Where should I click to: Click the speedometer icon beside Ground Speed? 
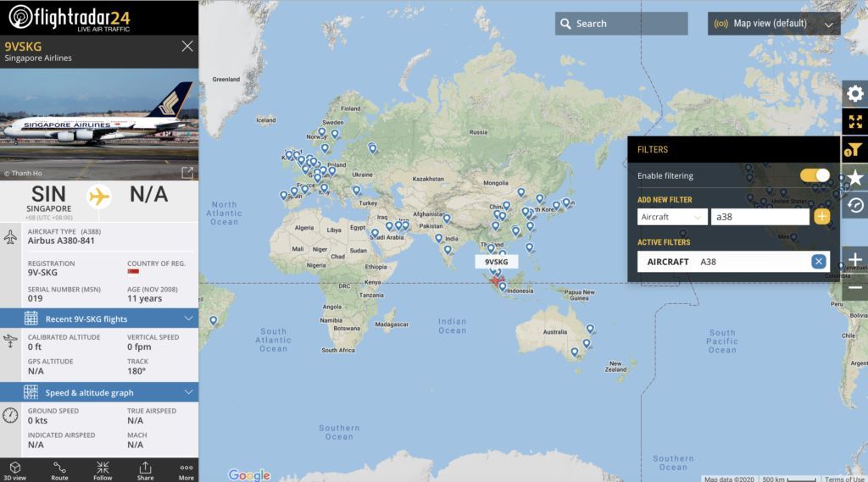[x=10, y=415]
